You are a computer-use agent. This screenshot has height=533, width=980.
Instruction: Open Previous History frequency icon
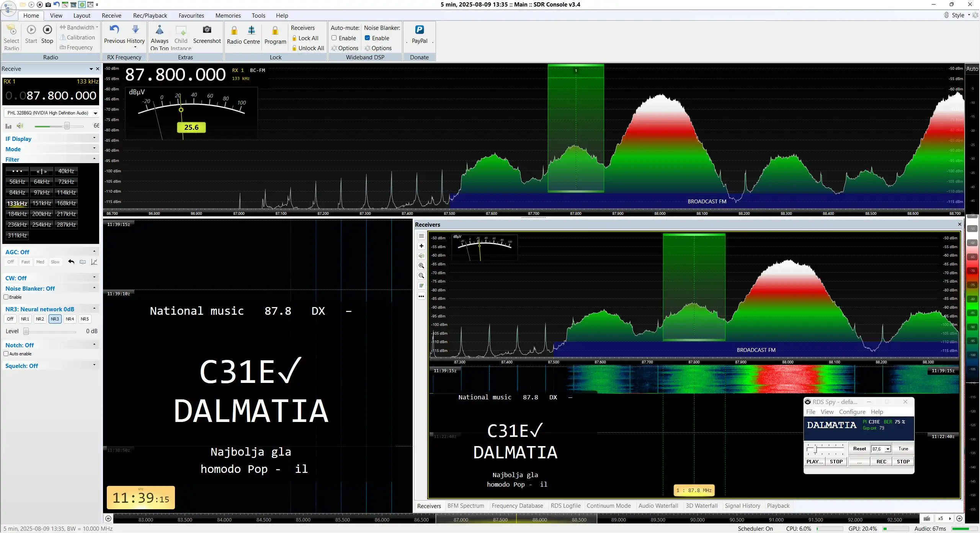pyautogui.click(x=114, y=29)
